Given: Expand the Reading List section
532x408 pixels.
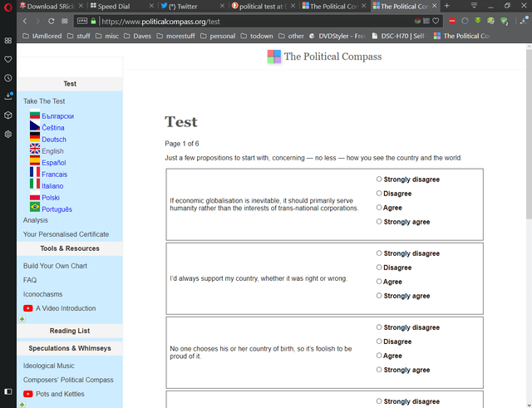Looking at the screenshot, I should pos(70,331).
